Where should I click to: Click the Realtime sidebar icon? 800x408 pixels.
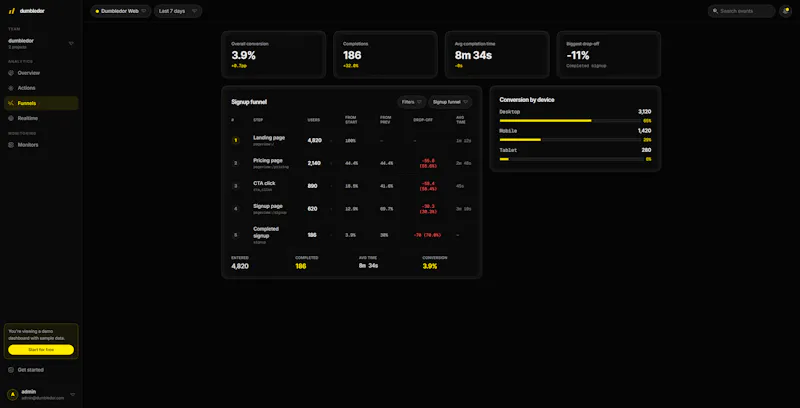[11, 118]
